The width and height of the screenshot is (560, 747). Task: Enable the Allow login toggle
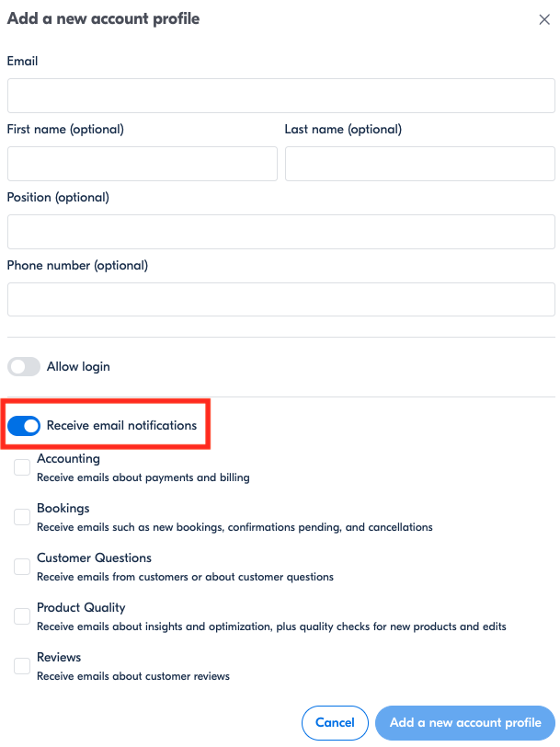point(24,367)
